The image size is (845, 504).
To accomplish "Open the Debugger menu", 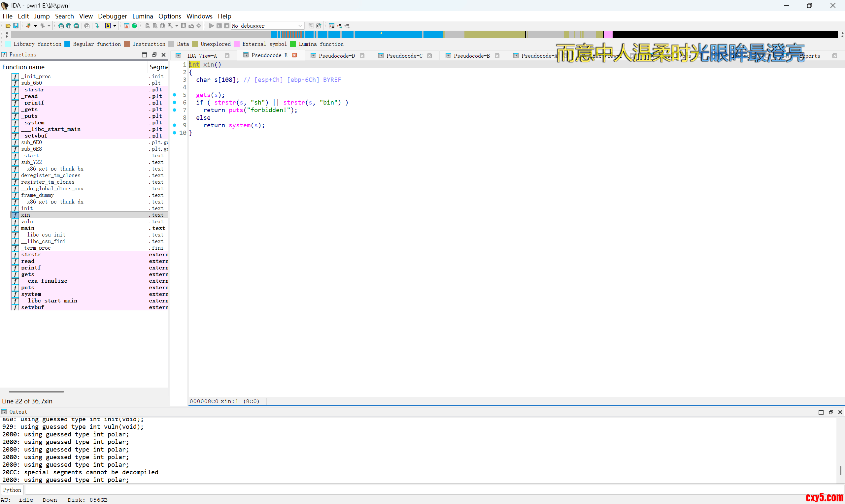I will coord(112,16).
